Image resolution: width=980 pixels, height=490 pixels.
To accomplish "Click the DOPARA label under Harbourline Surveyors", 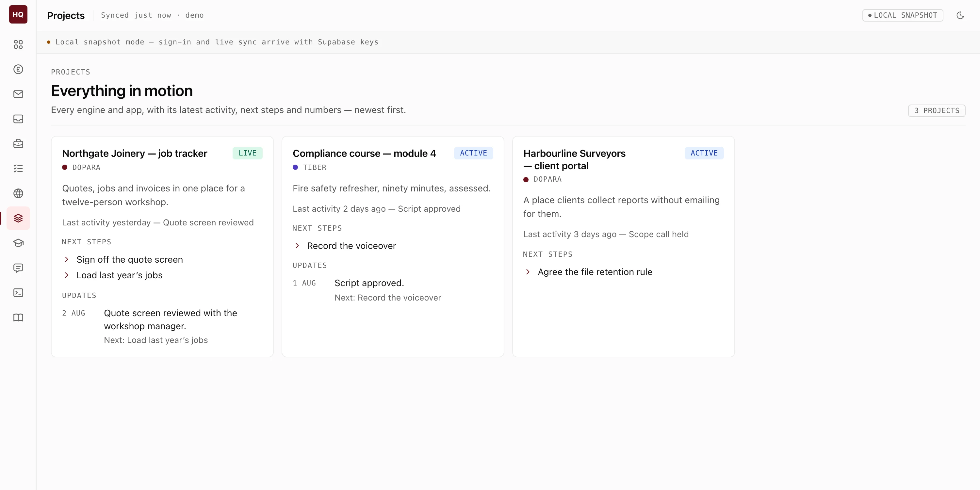I will pyautogui.click(x=547, y=179).
